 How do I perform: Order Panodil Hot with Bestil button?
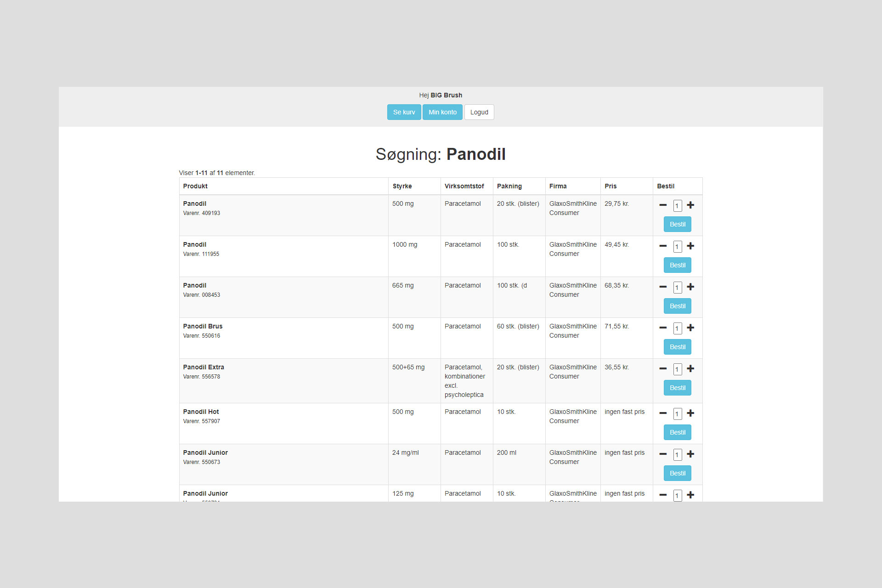677,432
